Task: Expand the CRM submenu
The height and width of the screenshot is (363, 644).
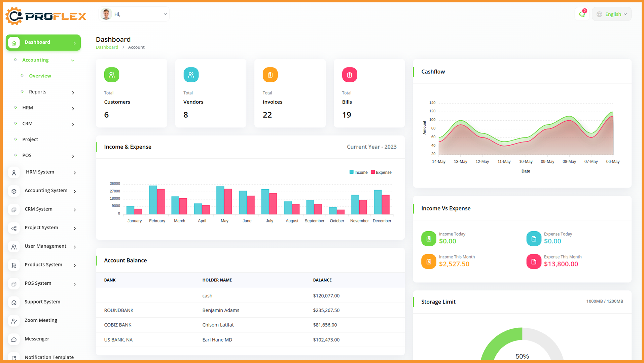Action: [x=73, y=124]
